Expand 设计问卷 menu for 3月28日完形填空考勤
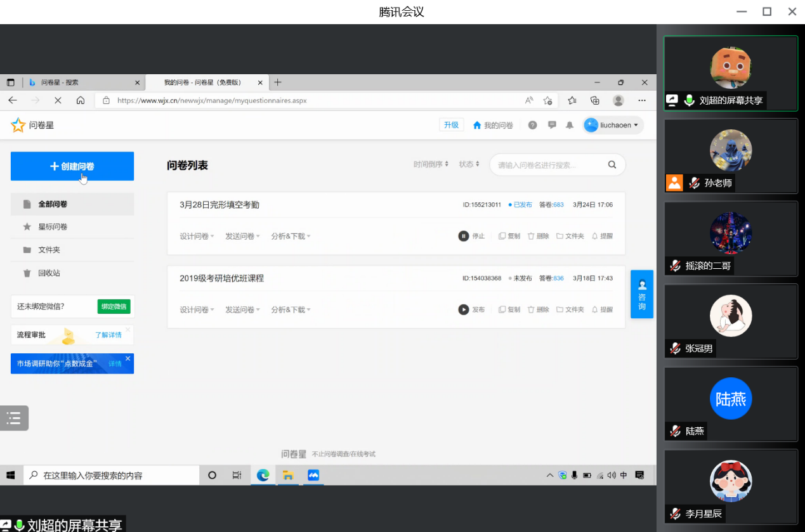 [197, 236]
